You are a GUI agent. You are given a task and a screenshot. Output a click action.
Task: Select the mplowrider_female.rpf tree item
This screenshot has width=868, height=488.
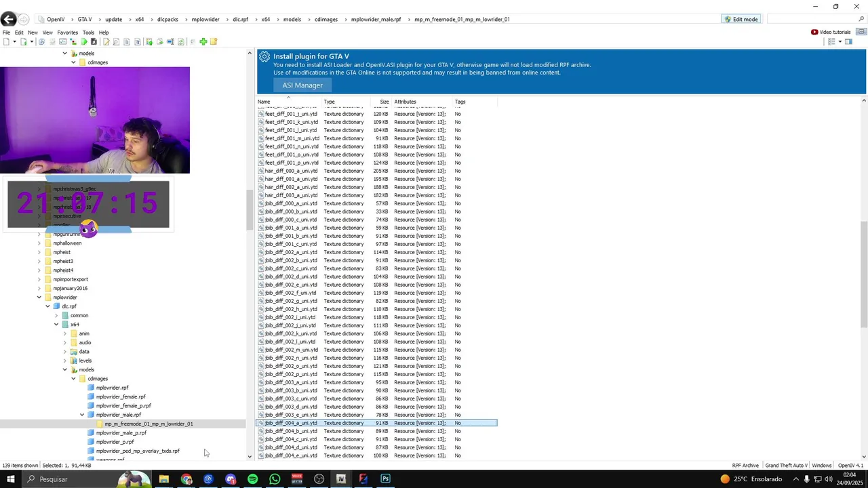[x=121, y=396]
